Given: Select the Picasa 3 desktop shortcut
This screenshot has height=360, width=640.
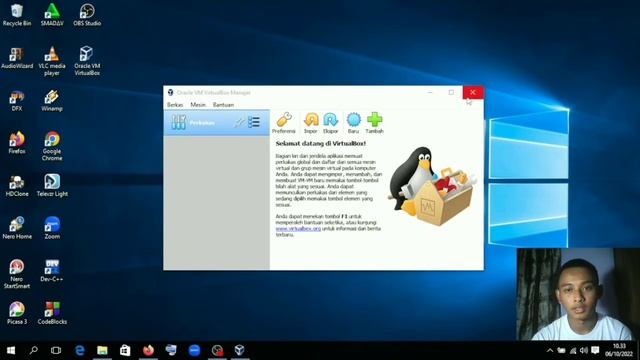Looking at the screenshot, I should pos(17,313).
